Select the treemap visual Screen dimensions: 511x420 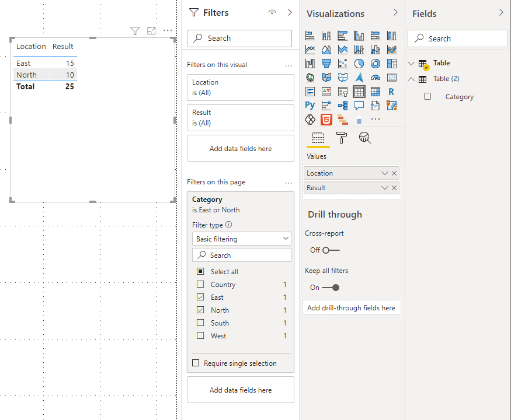pyautogui.click(x=392, y=64)
